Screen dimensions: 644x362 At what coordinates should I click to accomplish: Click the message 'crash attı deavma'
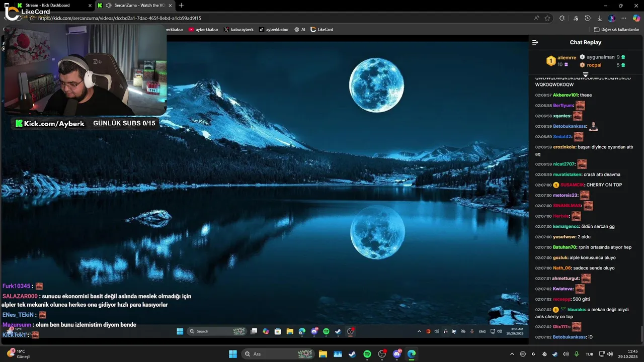click(x=602, y=174)
